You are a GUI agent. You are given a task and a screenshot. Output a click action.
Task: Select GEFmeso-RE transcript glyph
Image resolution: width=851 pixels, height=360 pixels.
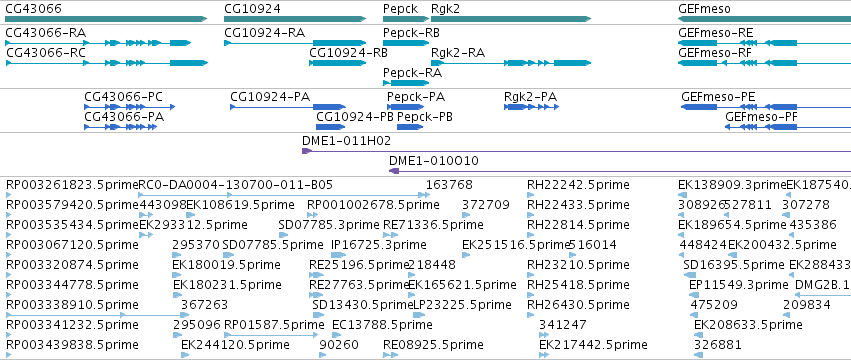tap(765, 42)
